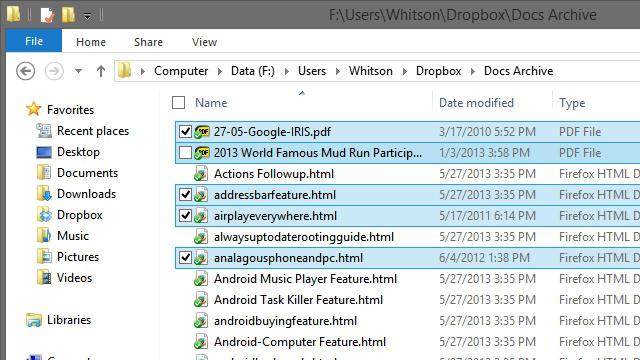Screen dimensions: 640x360
Task: Open the Properties quick access icon
Action: click(x=47, y=15)
